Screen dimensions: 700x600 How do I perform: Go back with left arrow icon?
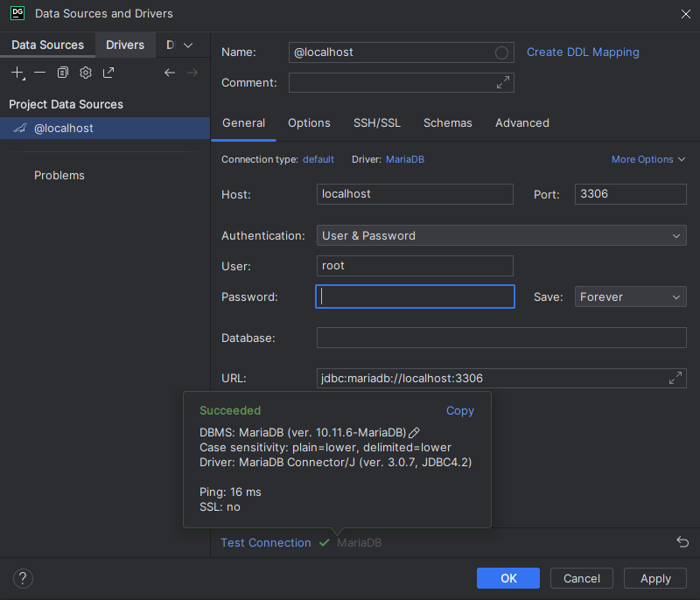point(170,73)
